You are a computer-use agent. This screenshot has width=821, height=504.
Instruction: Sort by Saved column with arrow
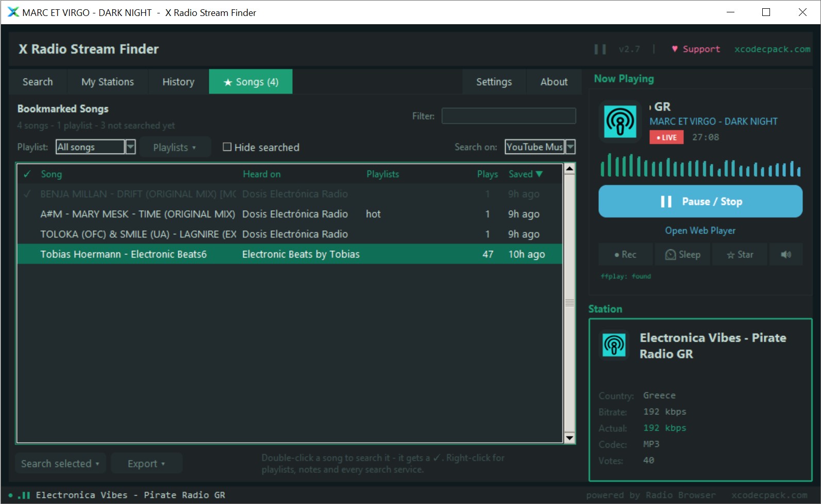point(526,174)
